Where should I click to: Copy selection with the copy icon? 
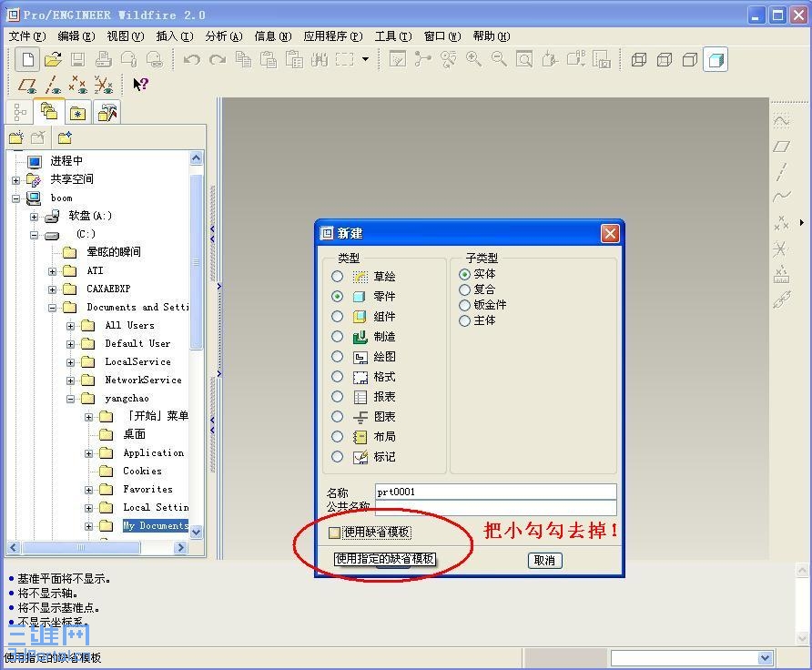tap(243, 59)
